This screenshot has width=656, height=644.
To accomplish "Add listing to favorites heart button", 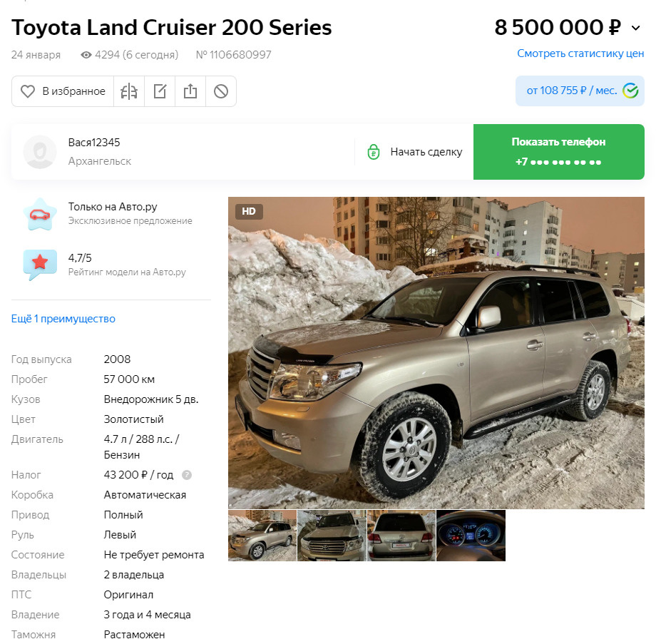I will [63, 91].
